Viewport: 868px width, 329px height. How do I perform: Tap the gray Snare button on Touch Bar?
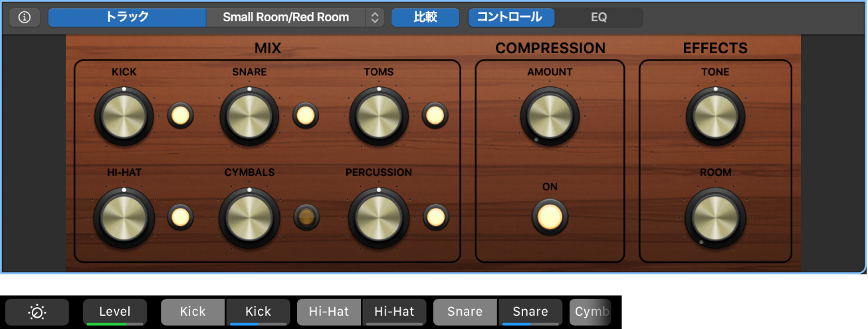click(465, 312)
